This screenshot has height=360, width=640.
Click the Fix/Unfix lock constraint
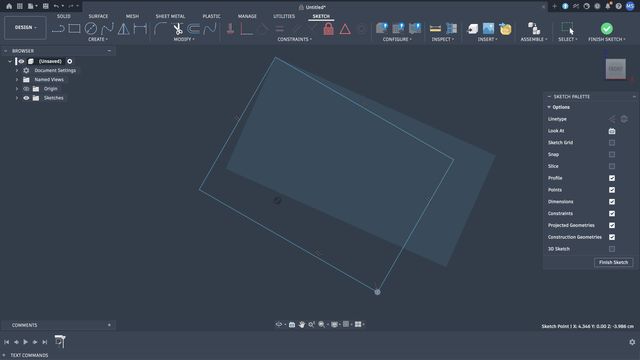(x=328, y=29)
